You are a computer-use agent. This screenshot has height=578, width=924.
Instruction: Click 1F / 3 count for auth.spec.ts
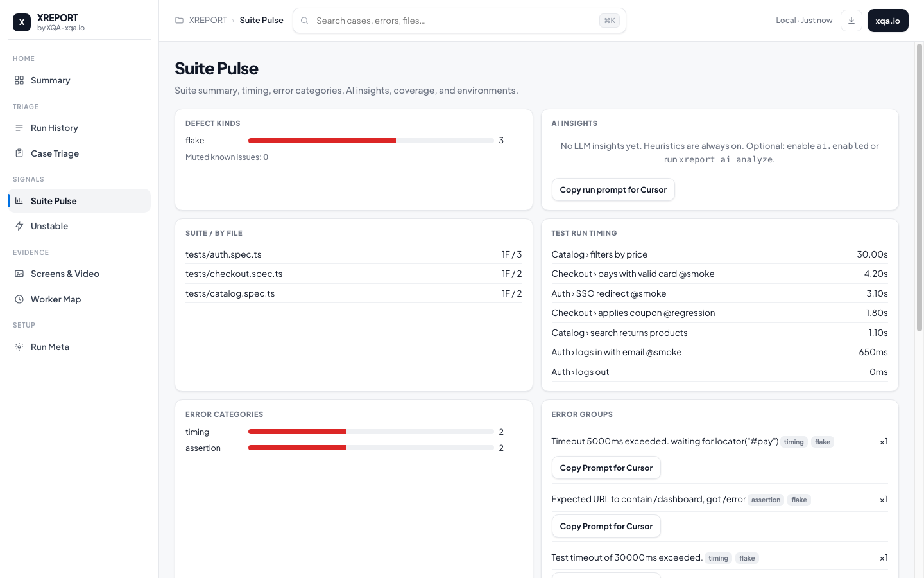coord(511,254)
